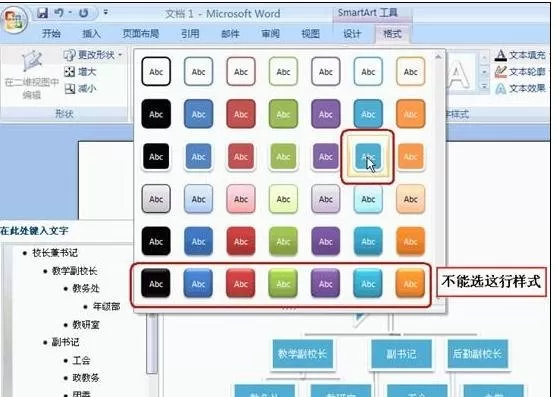Select 副书记 in text pane
The image size is (557, 397).
(x=66, y=342)
